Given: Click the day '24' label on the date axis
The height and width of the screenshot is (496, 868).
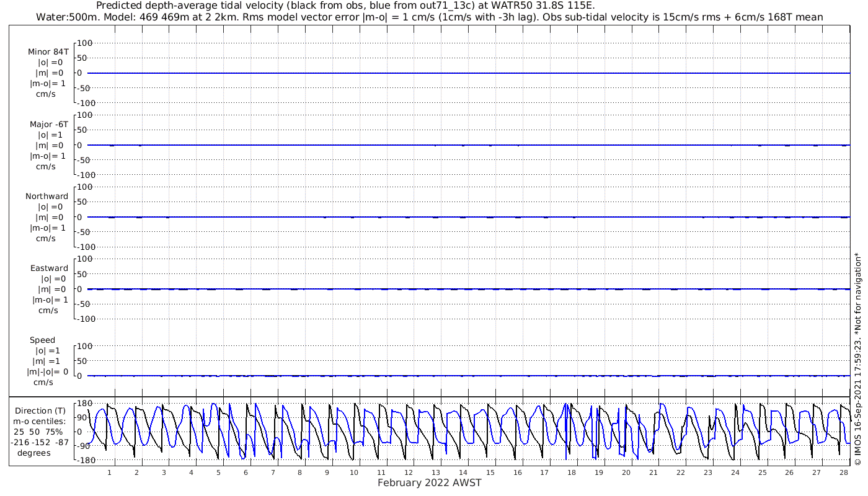Looking at the screenshot, I should tap(735, 473).
